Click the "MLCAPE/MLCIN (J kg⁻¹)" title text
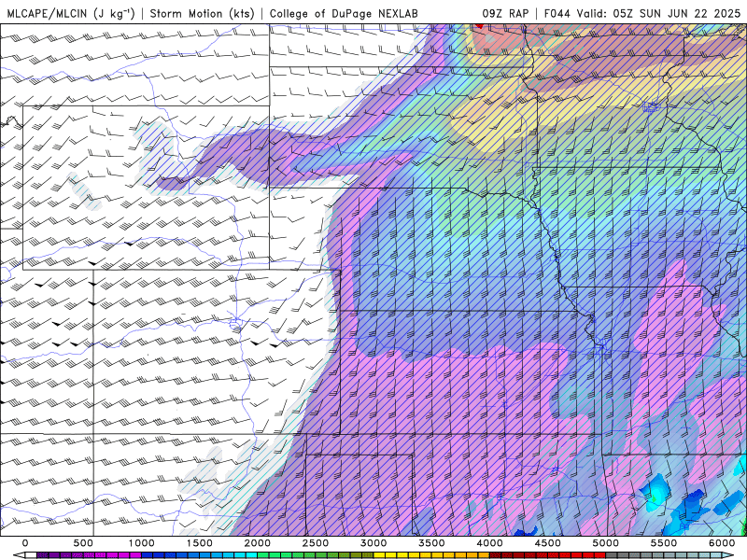The width and height of the screenshot is (747, 560). click(71, 13)
